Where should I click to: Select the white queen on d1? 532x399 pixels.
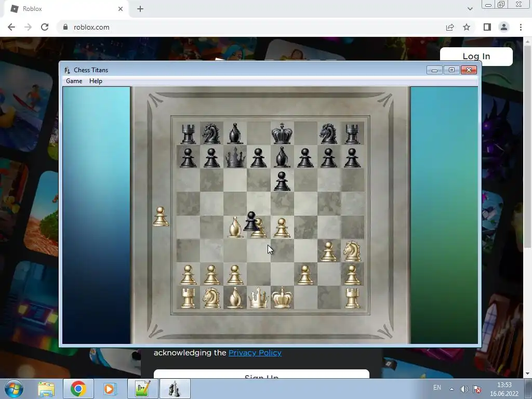(259, 298)
